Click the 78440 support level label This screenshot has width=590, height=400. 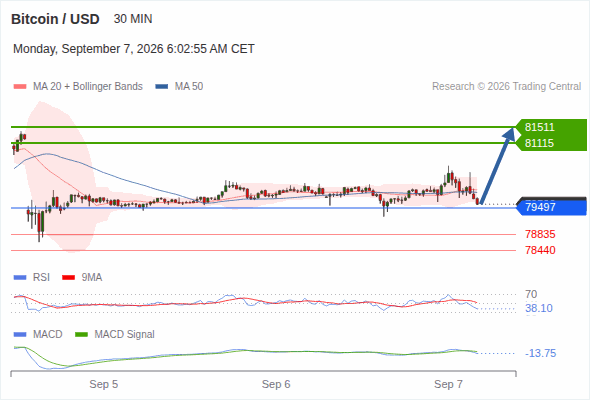540,250
